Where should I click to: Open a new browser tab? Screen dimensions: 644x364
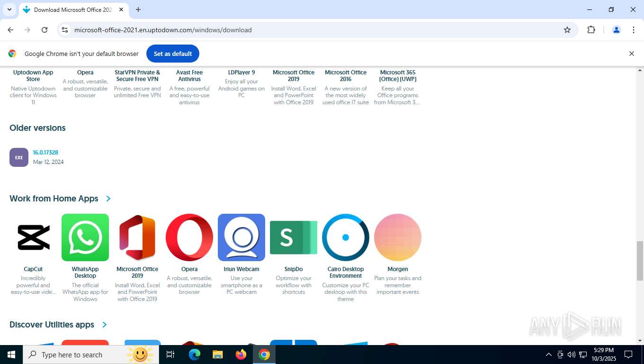click(x=138, y=9)
